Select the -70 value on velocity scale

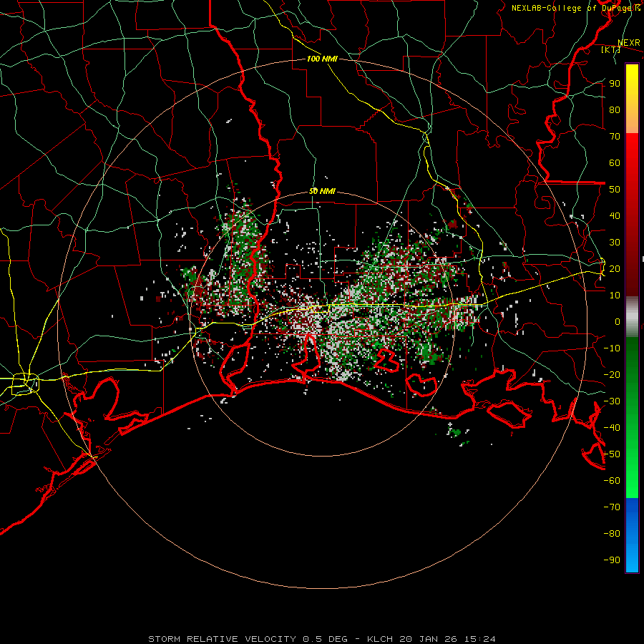click(612, 507)
